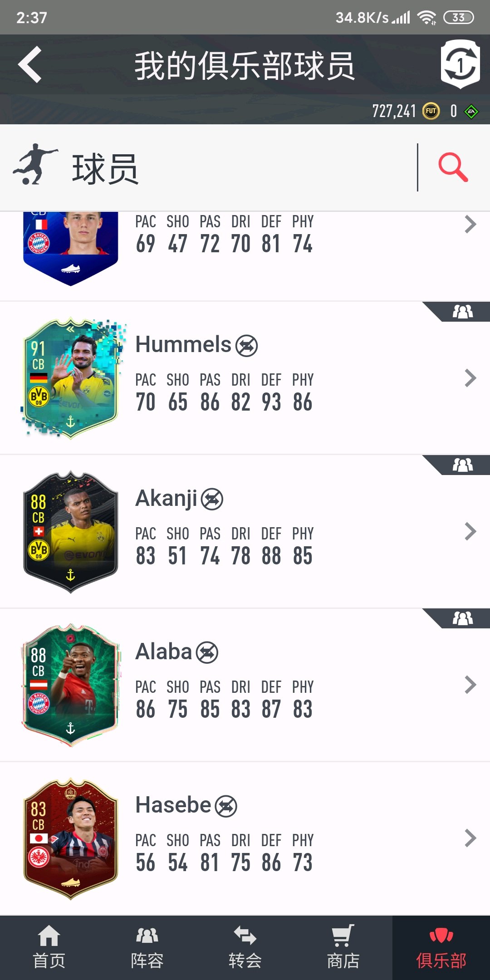Select the Hummels 91 CB card
Screen dimensions: 490x980
click(71, 378)
